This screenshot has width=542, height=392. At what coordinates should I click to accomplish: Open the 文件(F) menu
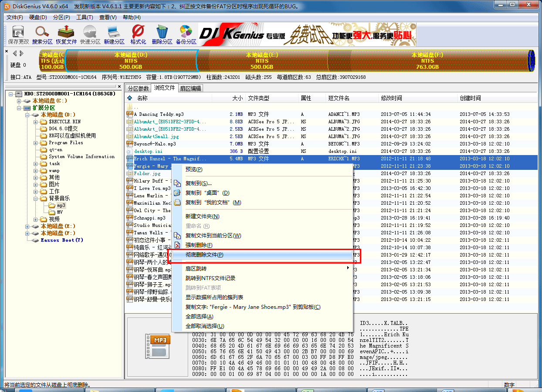[15, 17]
